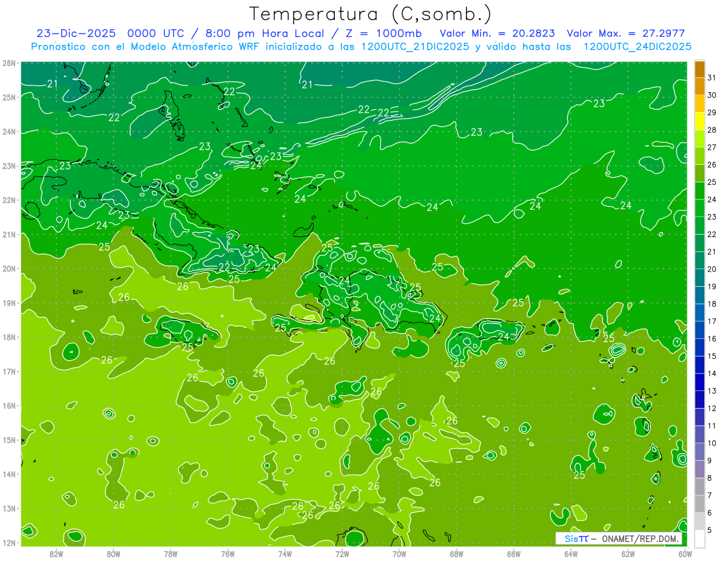The image size is (728, 562).
Task: Click the colorbar scale label 31
Action: click(712, 78)
